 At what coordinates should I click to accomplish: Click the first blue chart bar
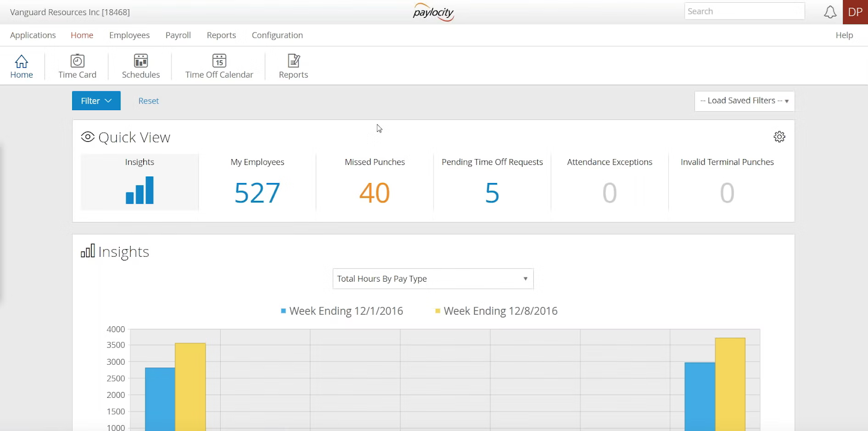tap(160, 399)
